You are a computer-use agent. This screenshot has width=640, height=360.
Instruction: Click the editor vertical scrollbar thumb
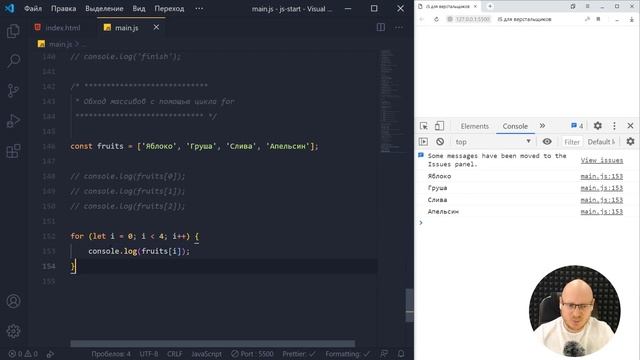[x=409, y=305]
